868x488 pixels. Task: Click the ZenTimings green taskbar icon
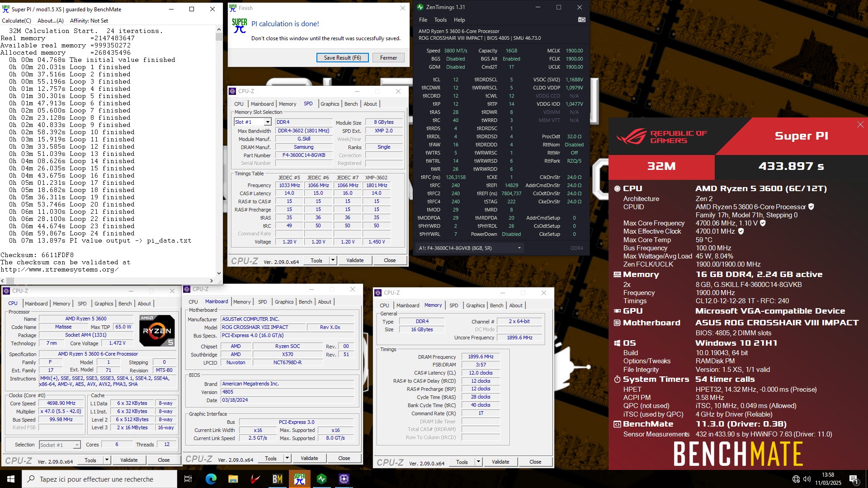pos(321,479)
